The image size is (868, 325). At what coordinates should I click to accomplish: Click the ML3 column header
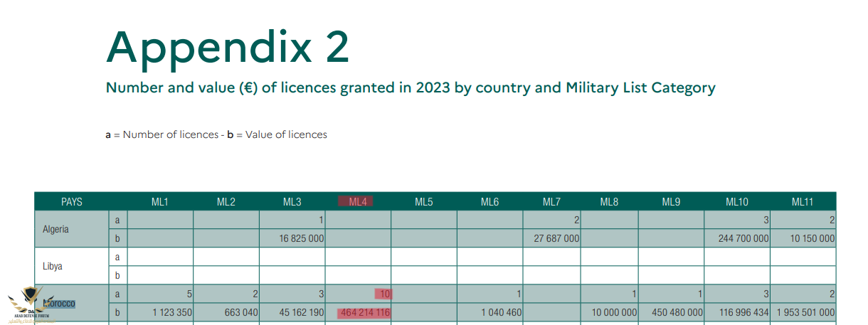pos(292,202)
